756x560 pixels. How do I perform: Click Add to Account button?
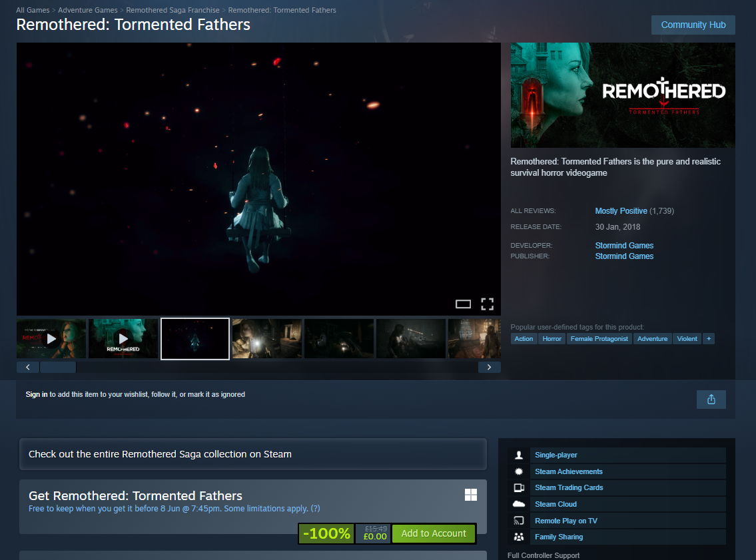tap(434, 533)
